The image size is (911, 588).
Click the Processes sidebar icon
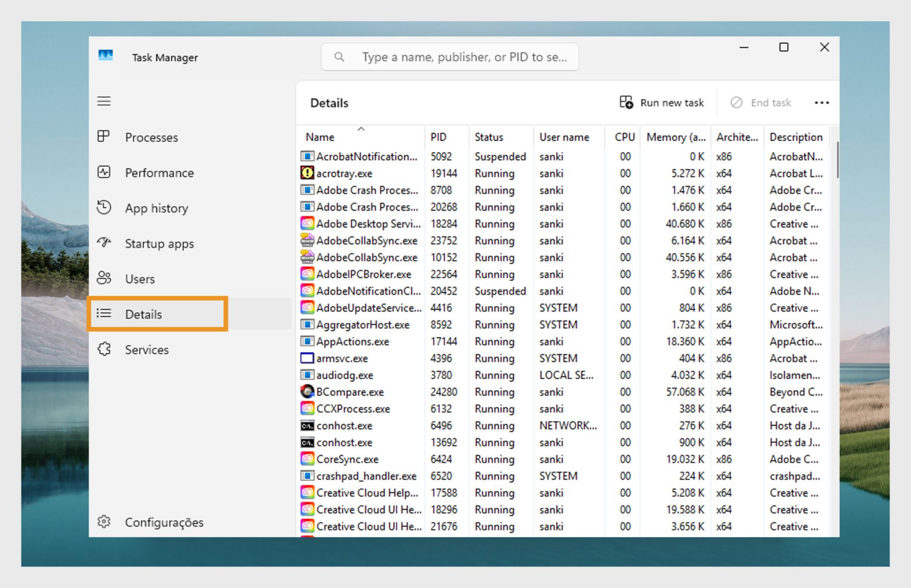(103, 137)
